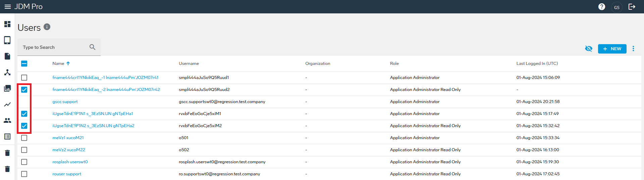Image resolution: width=644 pixels, height=180 pixels.
Task: Check the rouser support row checkbox
Action: [24, 174]
